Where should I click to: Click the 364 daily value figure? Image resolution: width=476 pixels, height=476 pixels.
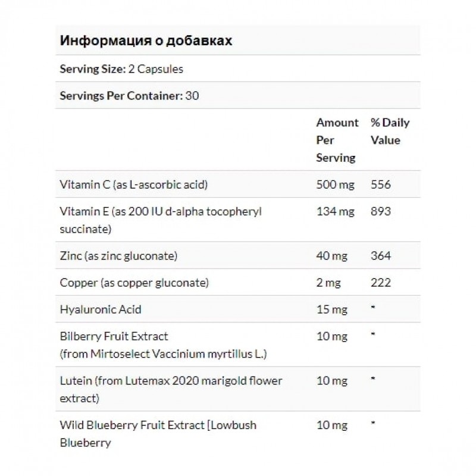coord(380,255)
